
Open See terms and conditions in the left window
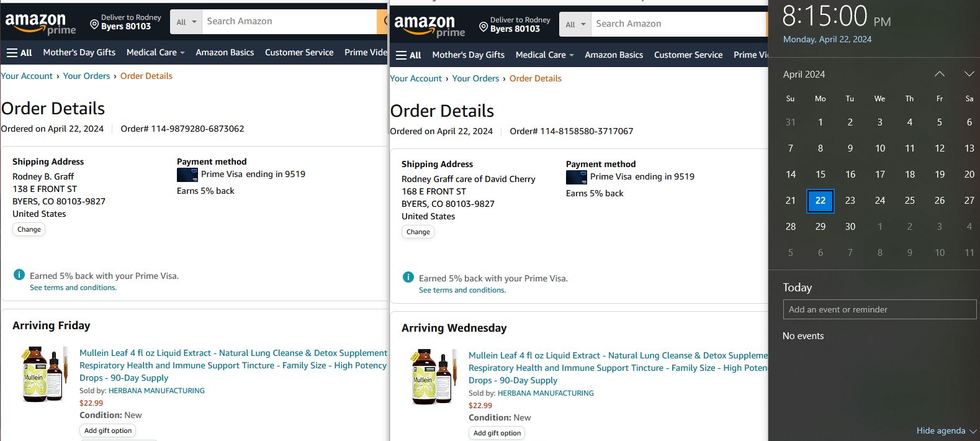point(73,288)
